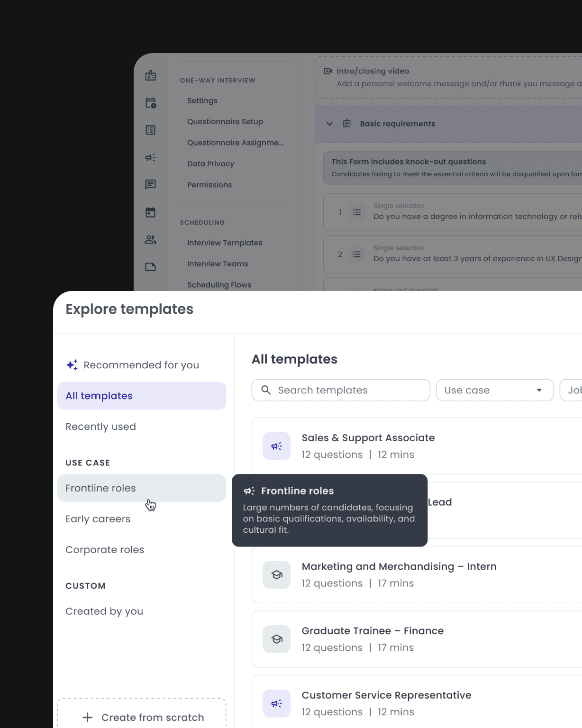Viewport: 582px width, 728px height.
Task: Open the people icon in sidebar
Action: [151, 239]
